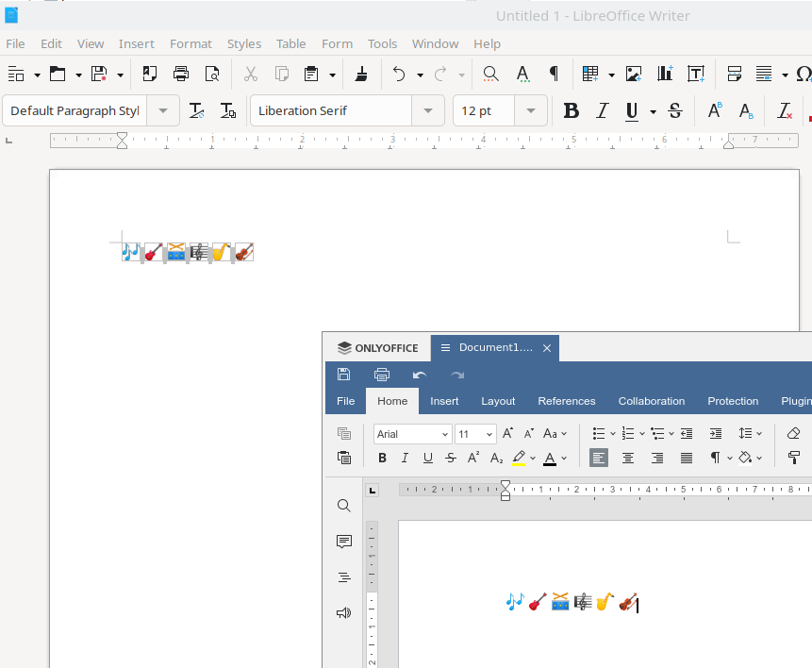Click Insert Table icon in LibreOffice

pyautogui.click(x=590, y=75)
